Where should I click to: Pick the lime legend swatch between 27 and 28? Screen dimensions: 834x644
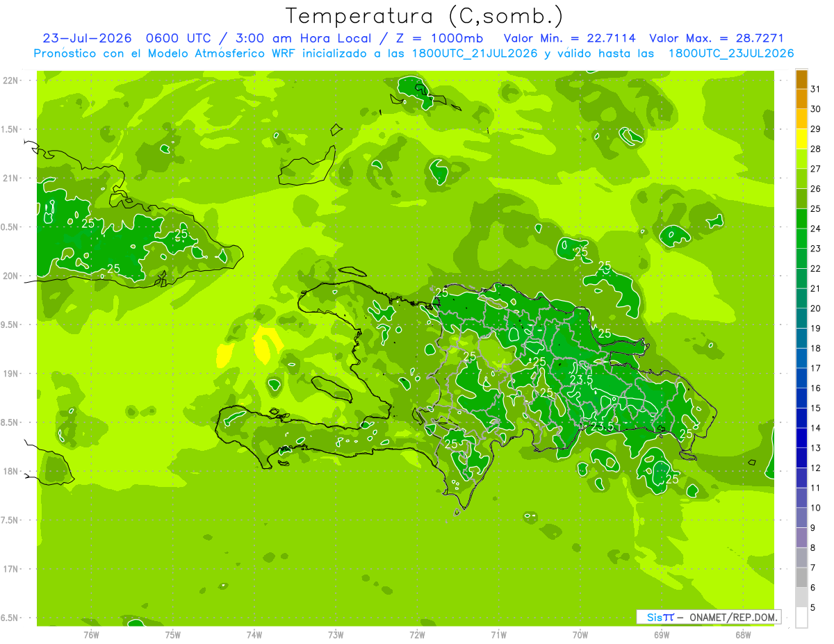(801, 159)
